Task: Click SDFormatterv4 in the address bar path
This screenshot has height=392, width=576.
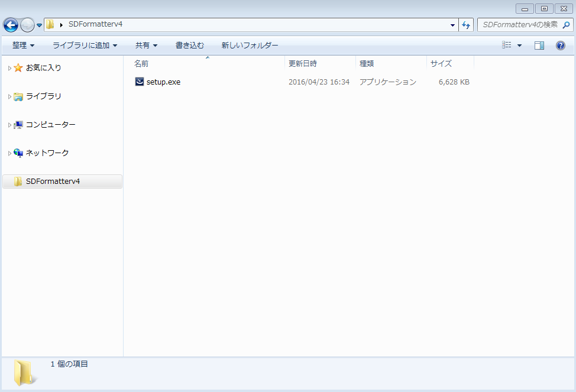Action: click(96, 24)
